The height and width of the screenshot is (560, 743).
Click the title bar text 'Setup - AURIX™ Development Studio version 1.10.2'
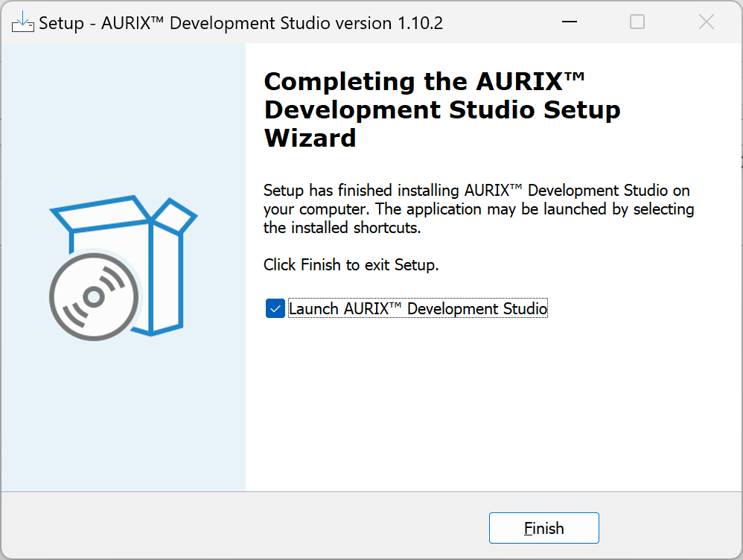tap(240, 23)
